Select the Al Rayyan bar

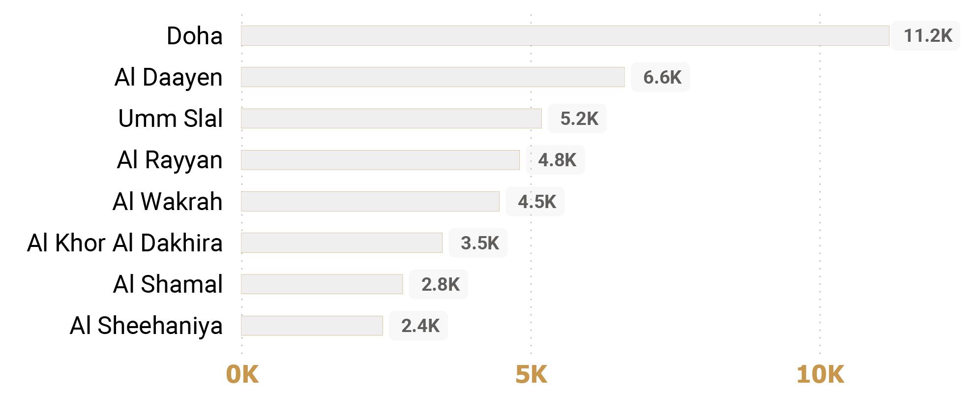point(380,160)
